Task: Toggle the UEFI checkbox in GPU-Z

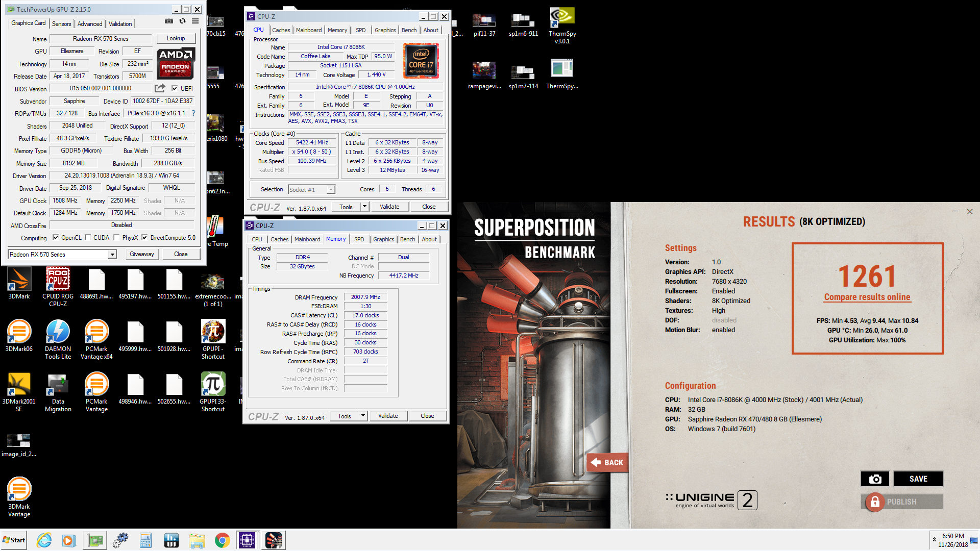Action: 175,88
